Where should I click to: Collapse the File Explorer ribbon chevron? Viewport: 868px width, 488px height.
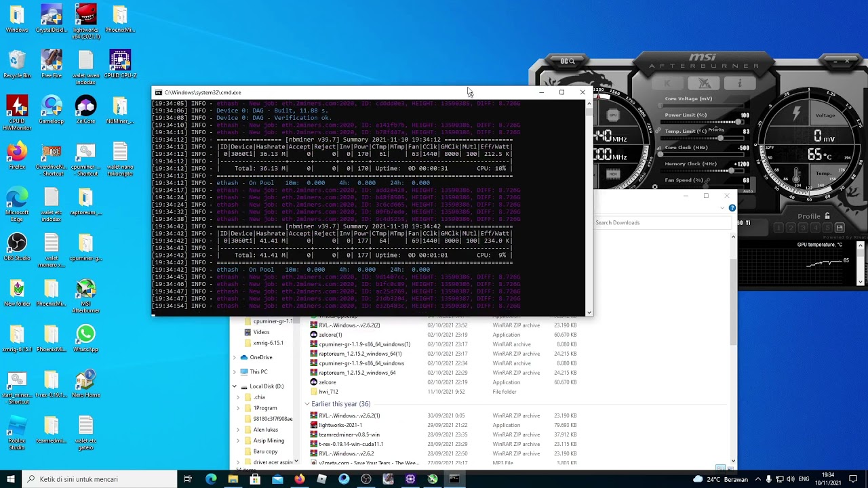coord(724,207)
